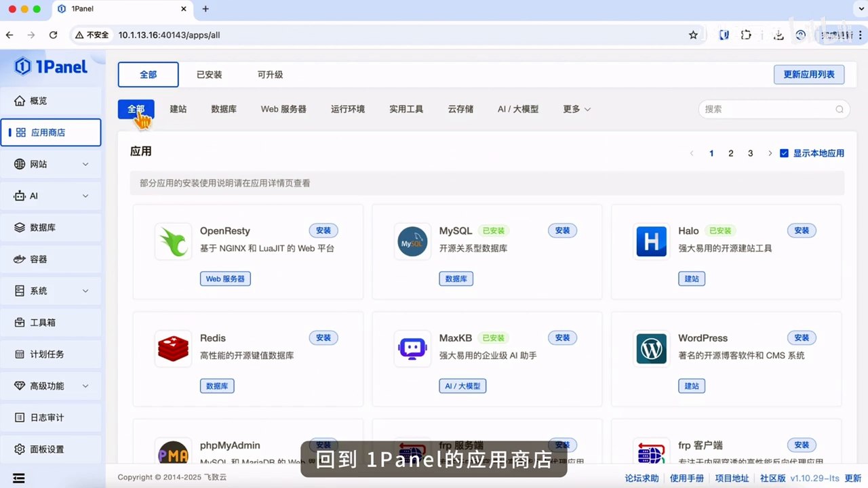Click the 建站 tag on the WordPress card

point(692,386)
